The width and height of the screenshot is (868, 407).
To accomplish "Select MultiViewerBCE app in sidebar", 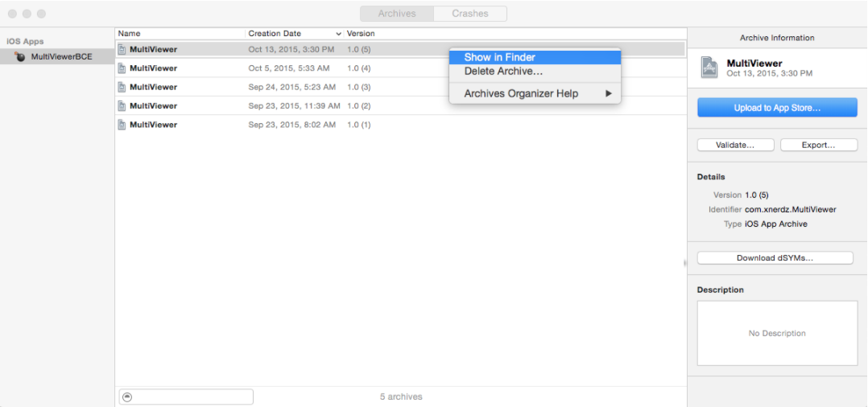I will point(57,56).
